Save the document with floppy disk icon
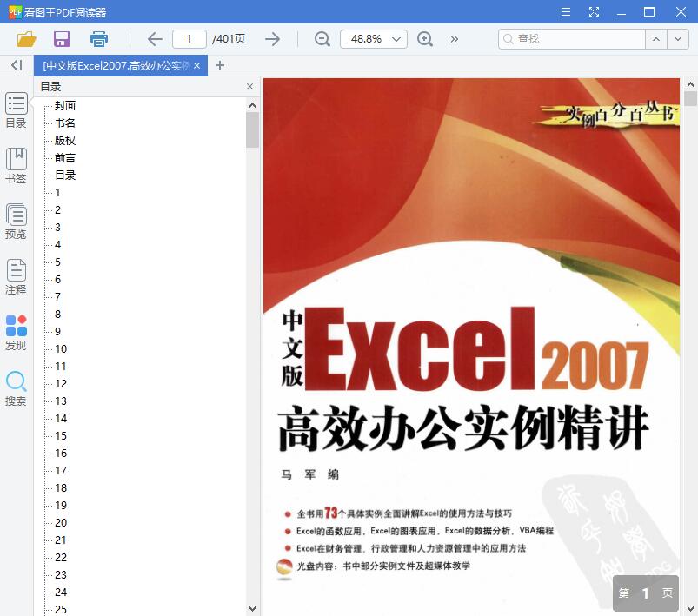The height and width of the screenshot is (616, 698). [62, 39]
